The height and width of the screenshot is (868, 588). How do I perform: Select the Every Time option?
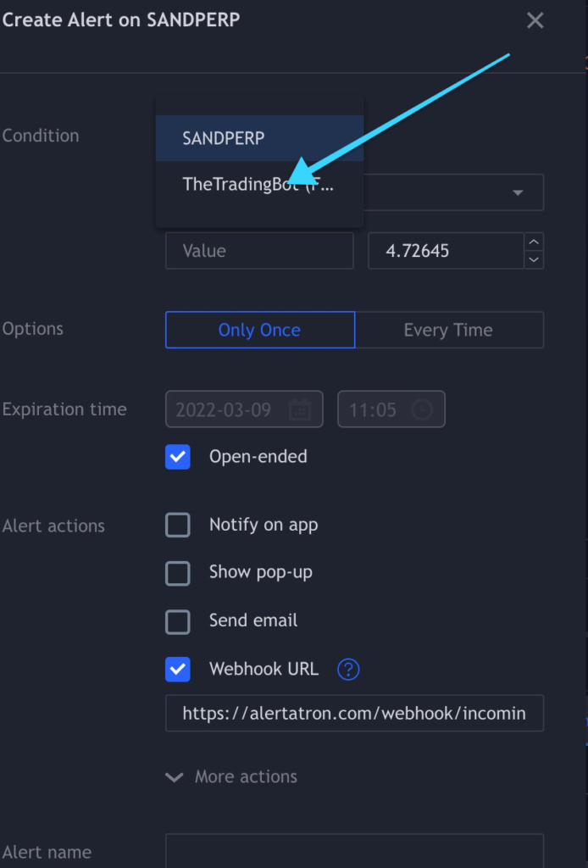tap(448, 330)
